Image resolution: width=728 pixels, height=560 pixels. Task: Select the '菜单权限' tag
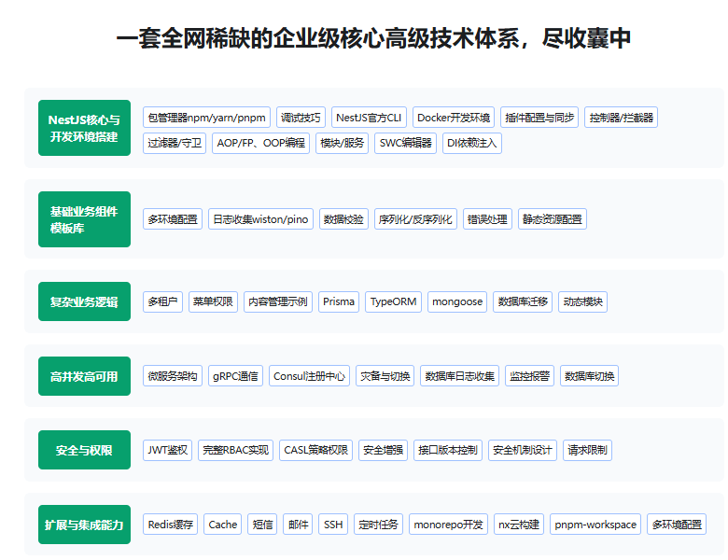tap(214, 301)
